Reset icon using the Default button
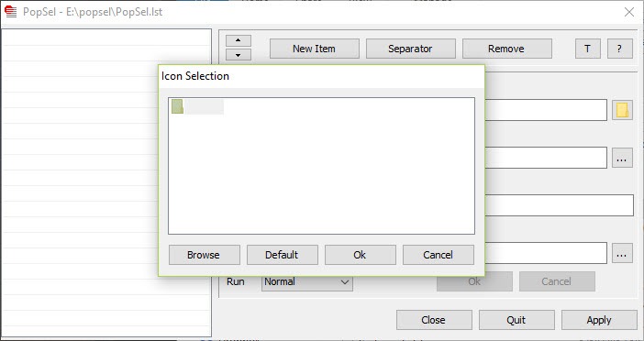 coord(283,255)
